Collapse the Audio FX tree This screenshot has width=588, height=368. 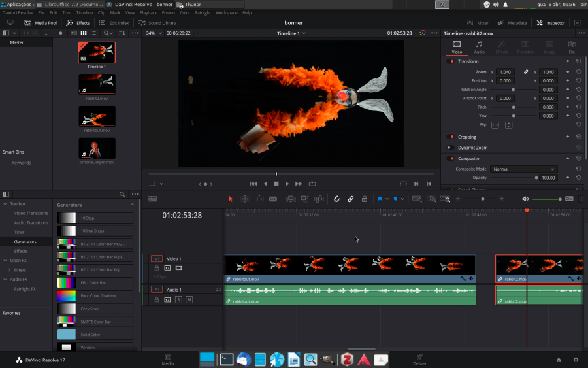[x=5, y=280]
